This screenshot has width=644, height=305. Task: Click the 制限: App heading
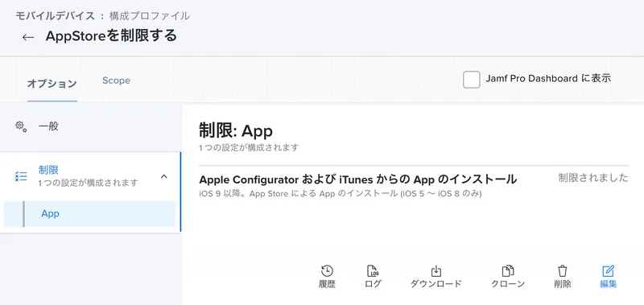pos(236,131)
